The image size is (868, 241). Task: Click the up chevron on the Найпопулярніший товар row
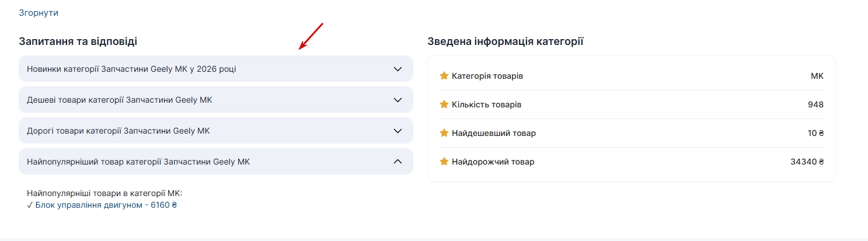point(398,162)
